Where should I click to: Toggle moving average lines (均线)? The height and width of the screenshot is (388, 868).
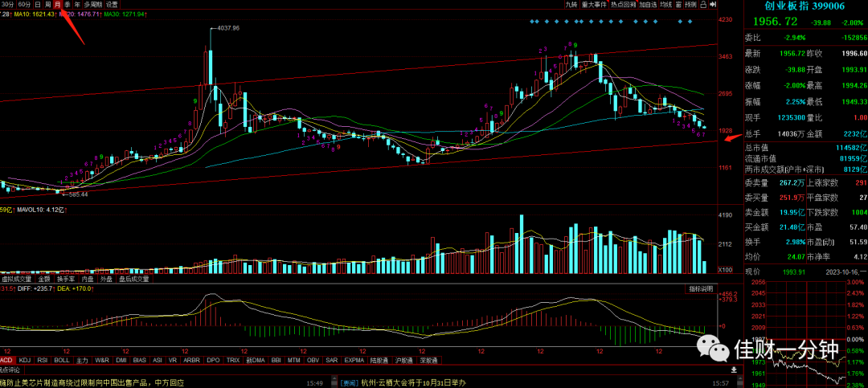[x=666, y=5]
